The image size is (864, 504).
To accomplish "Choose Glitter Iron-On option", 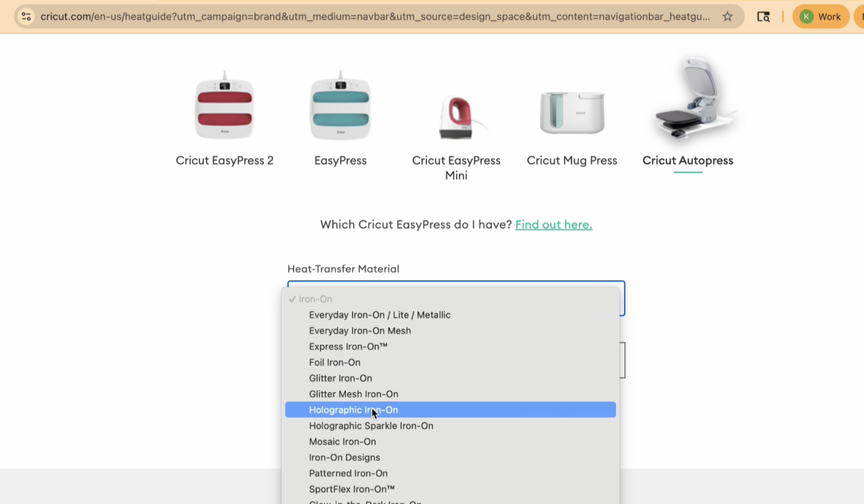I will pos(340,378).
